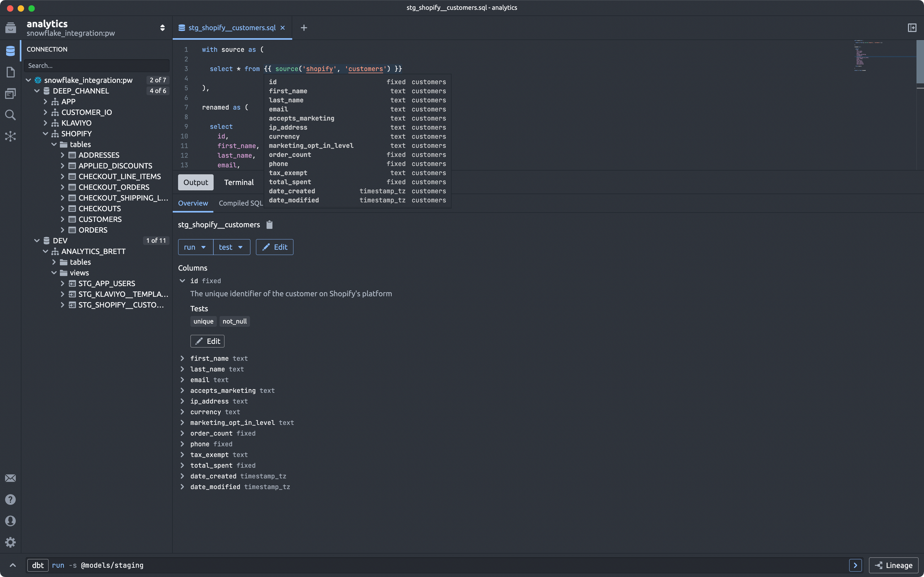Open the database/connection panel in the sidebar
The width and height of the screenshot is (924, 577).
10,50
